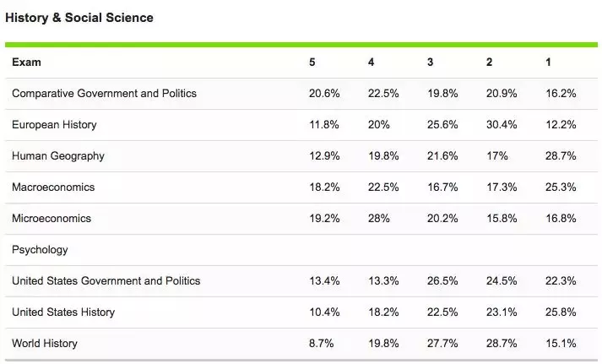
Task: Select the European History row label
Action: (54, 125)
